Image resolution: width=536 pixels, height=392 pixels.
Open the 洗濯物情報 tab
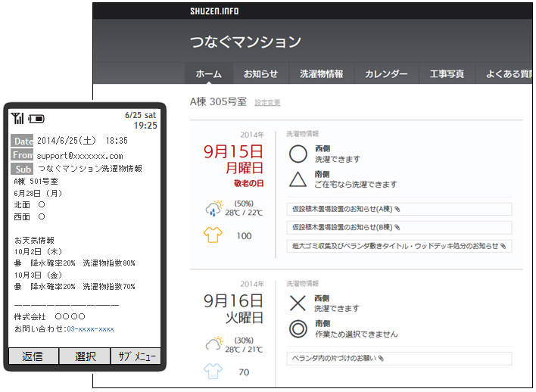tap(321, 74)
